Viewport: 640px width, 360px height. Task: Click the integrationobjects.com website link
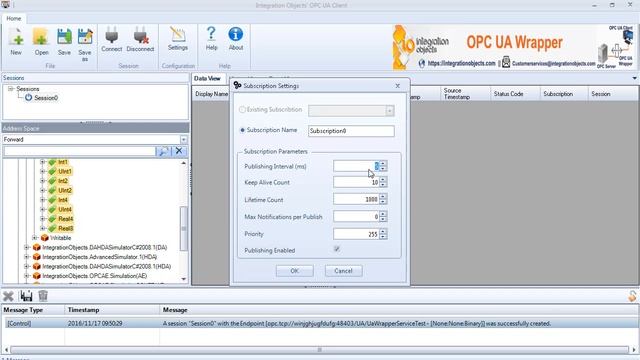coord(461,63)
